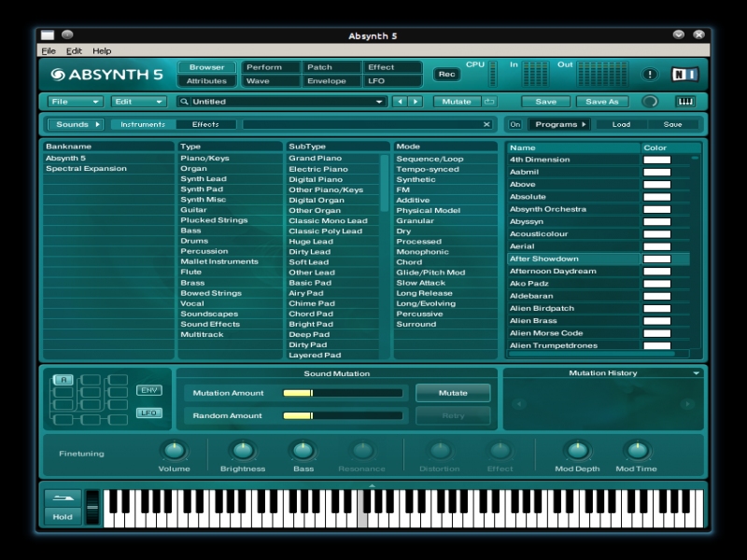Expand the Untitled preset name dropdown
Screen dimensions: 747x560
pyautogui.click(x=379, y=102)
